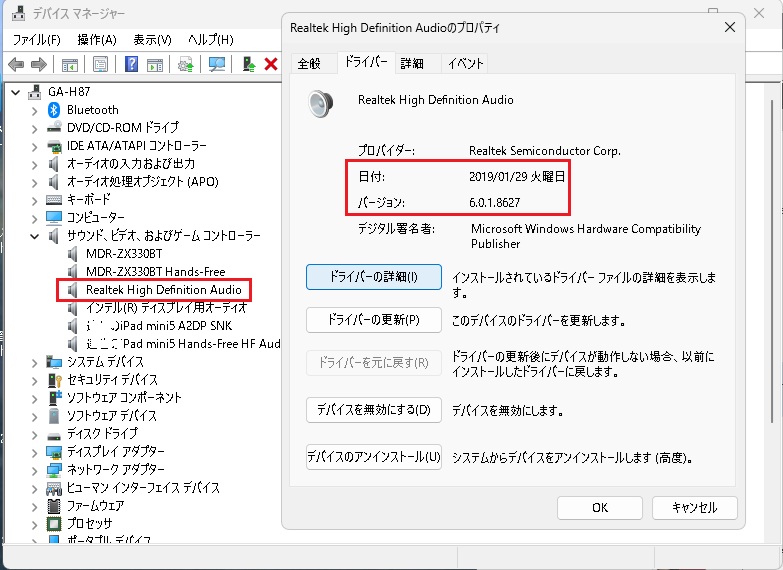Collapse the GA-H87 root node
The height and width of the screenshot is (570, 783).
pos(15,92)
